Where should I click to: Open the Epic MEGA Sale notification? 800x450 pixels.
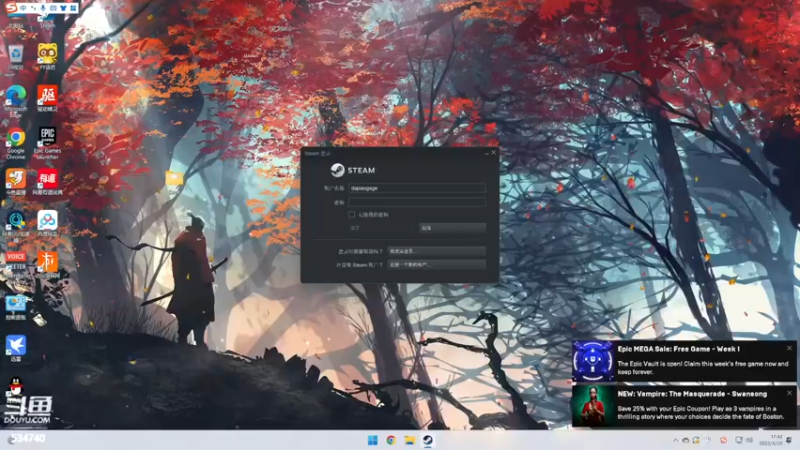pyautogui.click(x=684, y=361)
